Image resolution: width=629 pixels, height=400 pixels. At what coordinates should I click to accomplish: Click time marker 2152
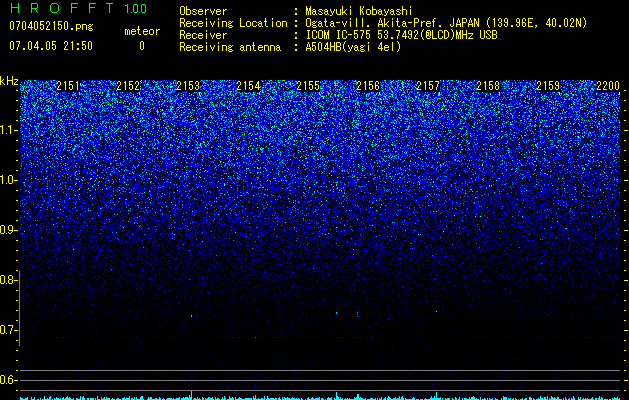point(128,86)
